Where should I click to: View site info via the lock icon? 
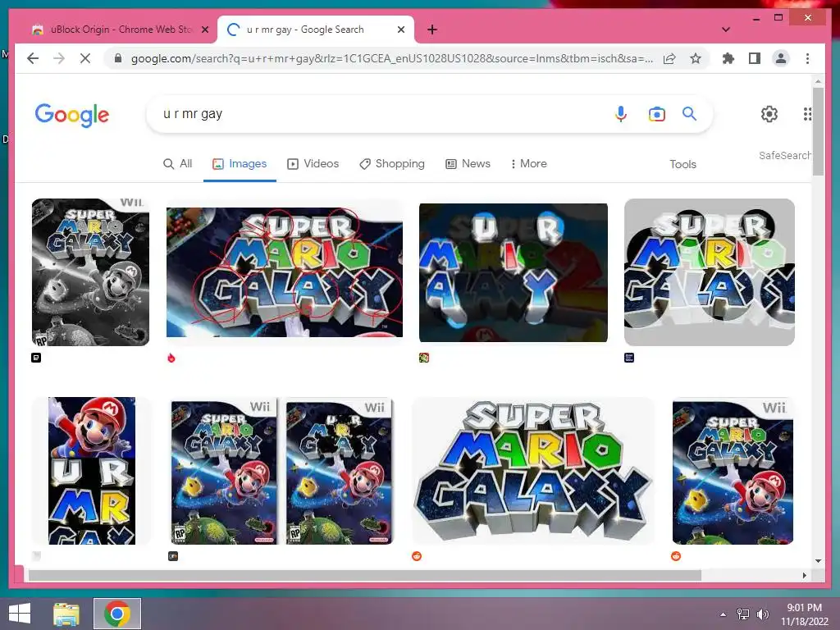(x=118, y=58)
